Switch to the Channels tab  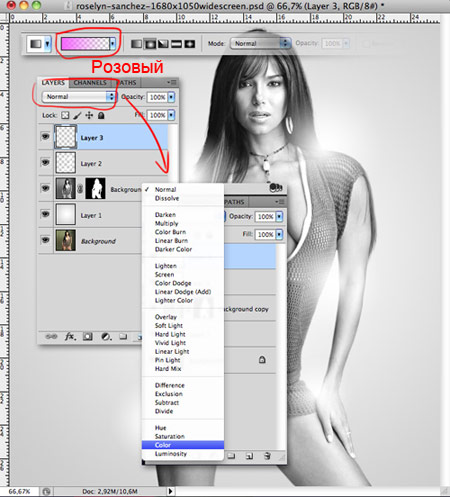click(90, 82)
